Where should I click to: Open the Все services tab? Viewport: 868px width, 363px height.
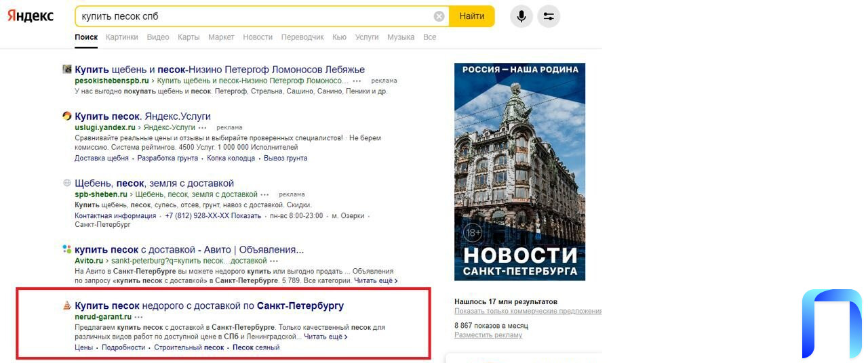coord(430,37)
